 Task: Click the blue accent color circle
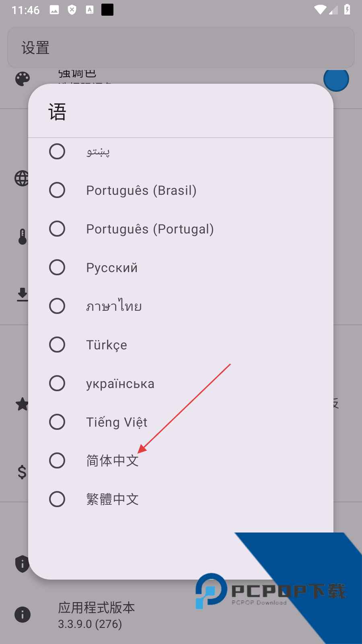tap(336, 80)
